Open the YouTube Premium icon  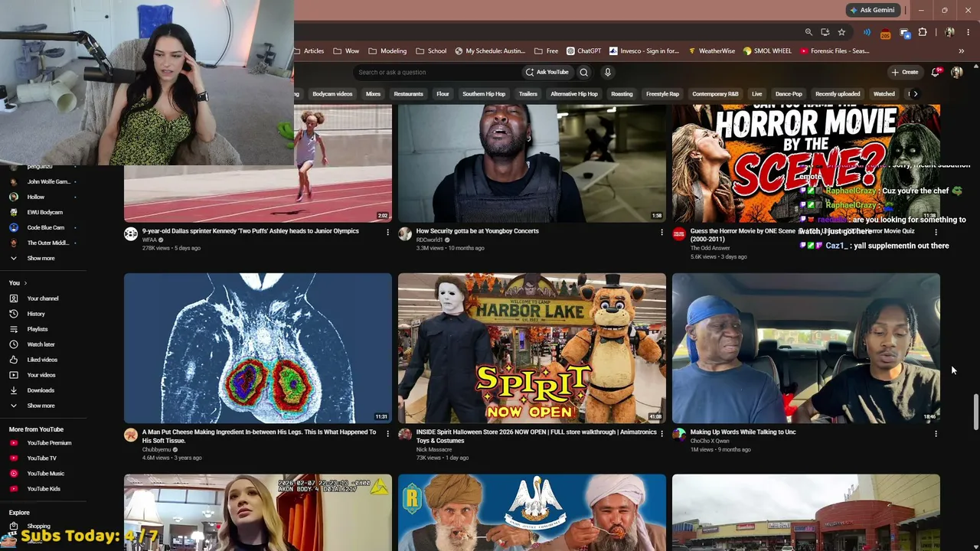pos(14,443)
